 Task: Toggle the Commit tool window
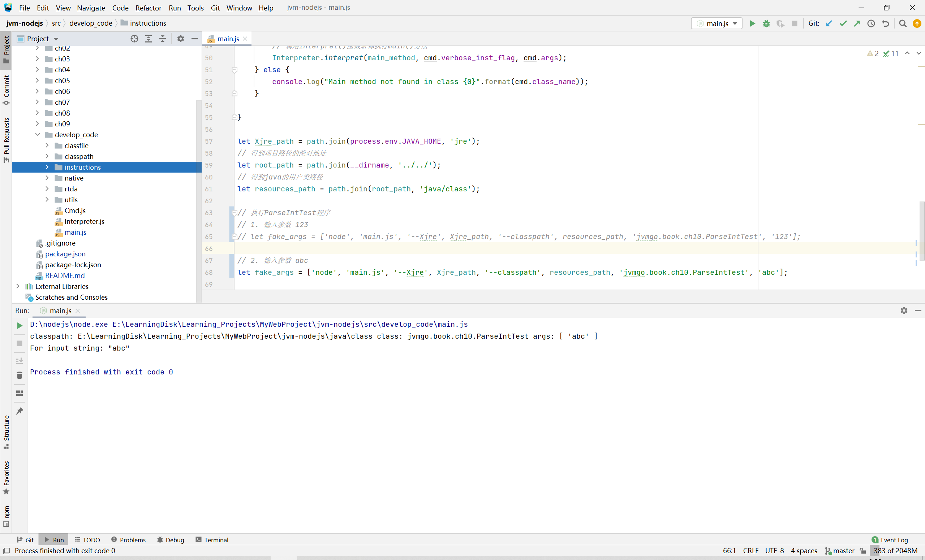(6, 89)
